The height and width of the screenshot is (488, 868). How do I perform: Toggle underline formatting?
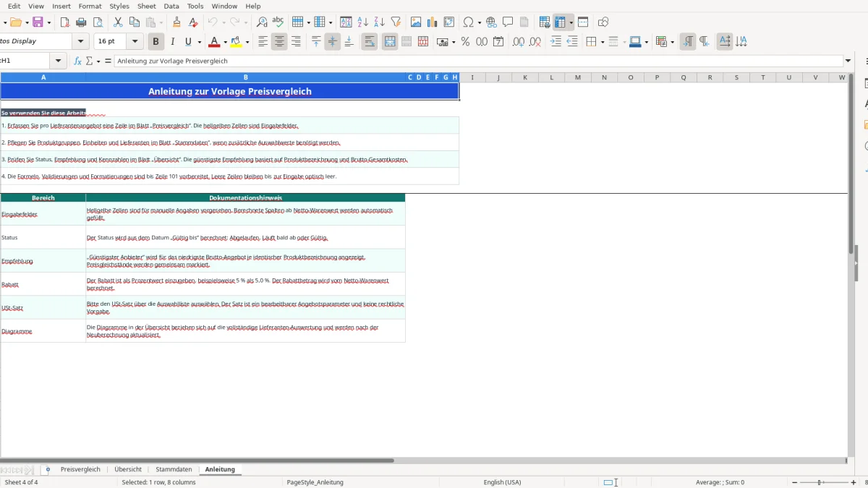(x=189, y=42)
